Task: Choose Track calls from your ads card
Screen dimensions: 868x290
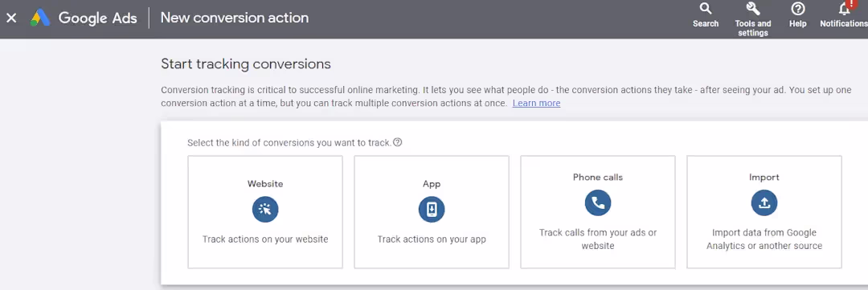Action: coord(598,212)
